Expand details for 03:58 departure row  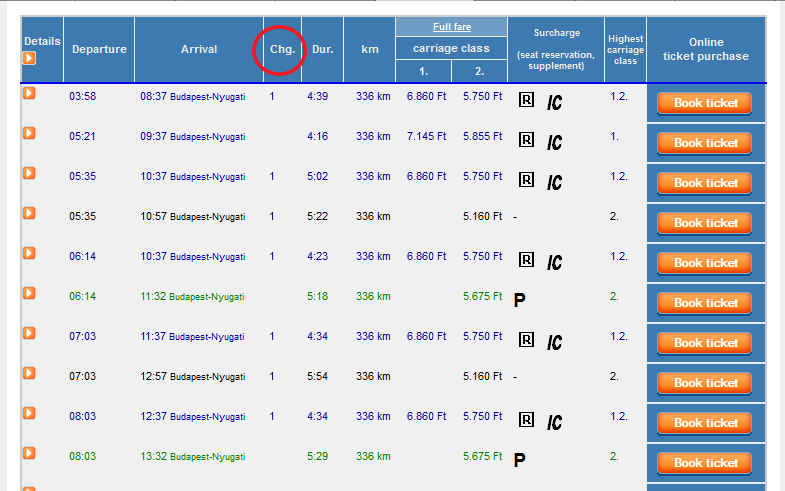tap(29, 93)
